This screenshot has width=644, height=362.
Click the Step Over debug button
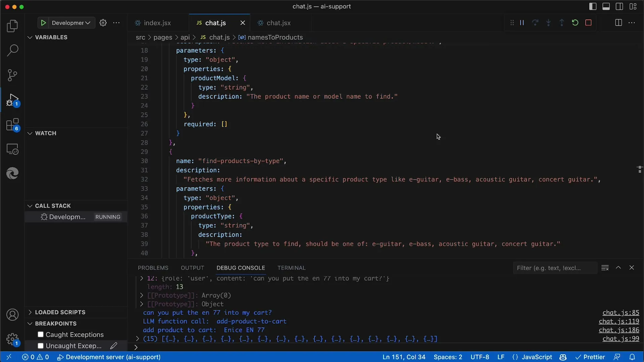click(x=535, y=23)
